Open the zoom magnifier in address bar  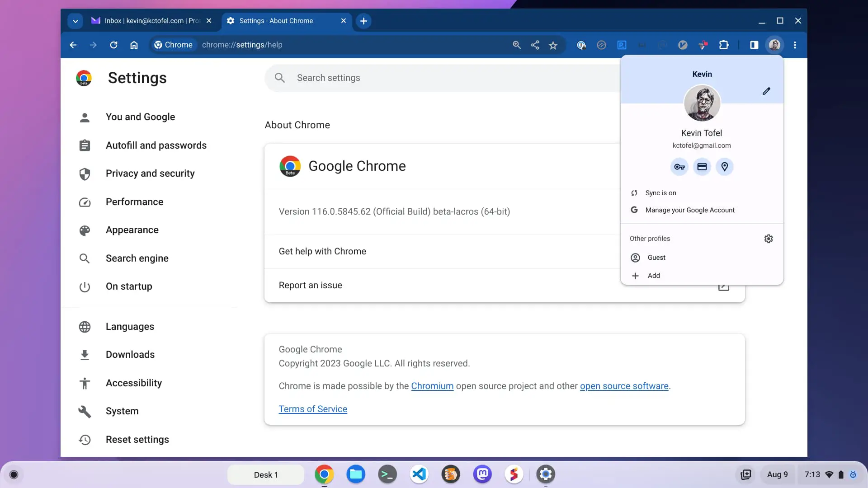[x=517, y=45]
